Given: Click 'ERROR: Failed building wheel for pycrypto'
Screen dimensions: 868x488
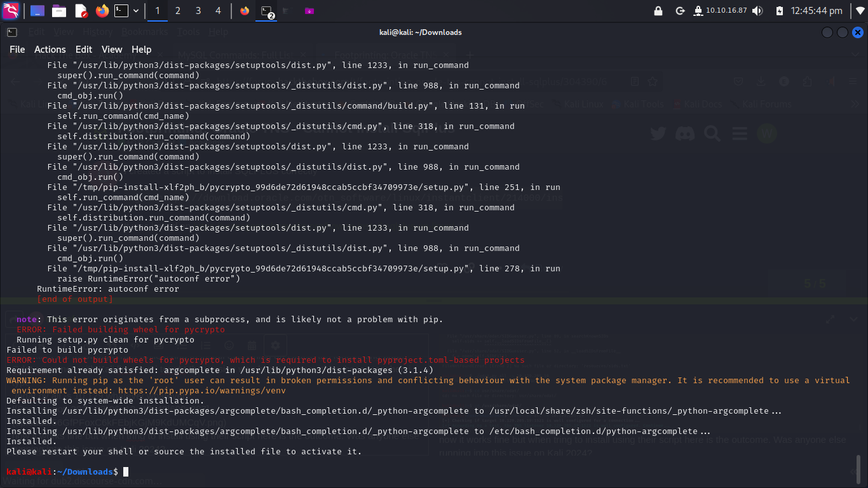Looking at the screenshot, I should click(x=121, y=330).
